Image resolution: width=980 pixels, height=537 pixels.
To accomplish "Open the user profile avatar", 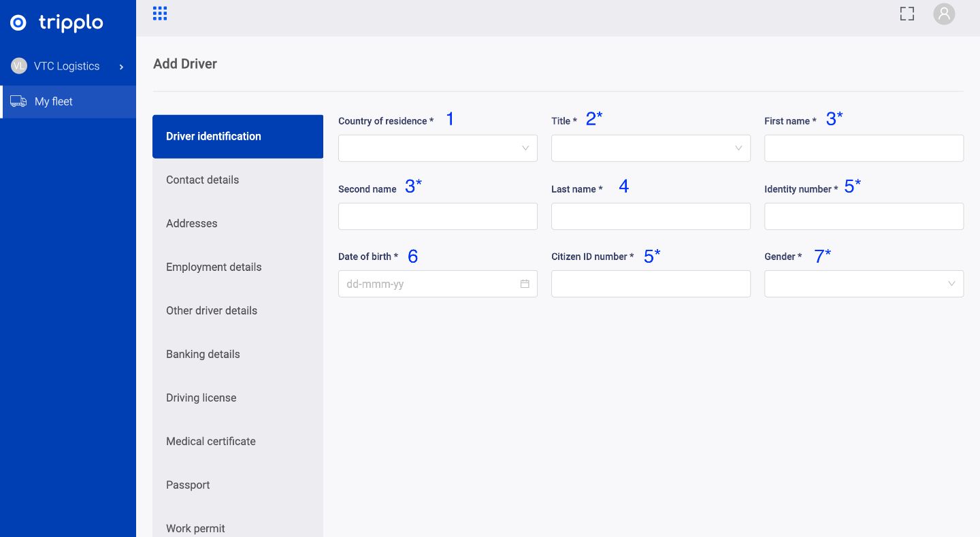I will (x=944, y=14).
